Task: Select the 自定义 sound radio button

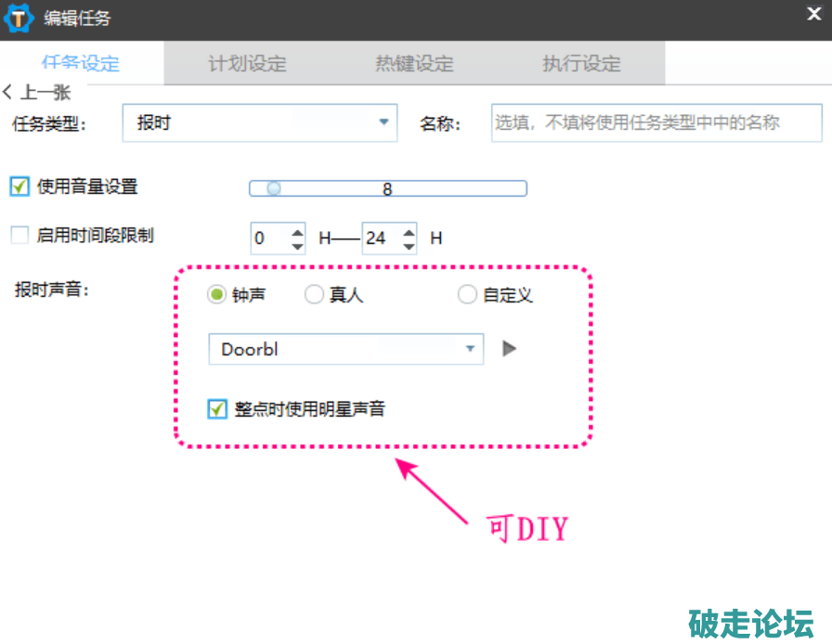Action: [x=467, y=295]
